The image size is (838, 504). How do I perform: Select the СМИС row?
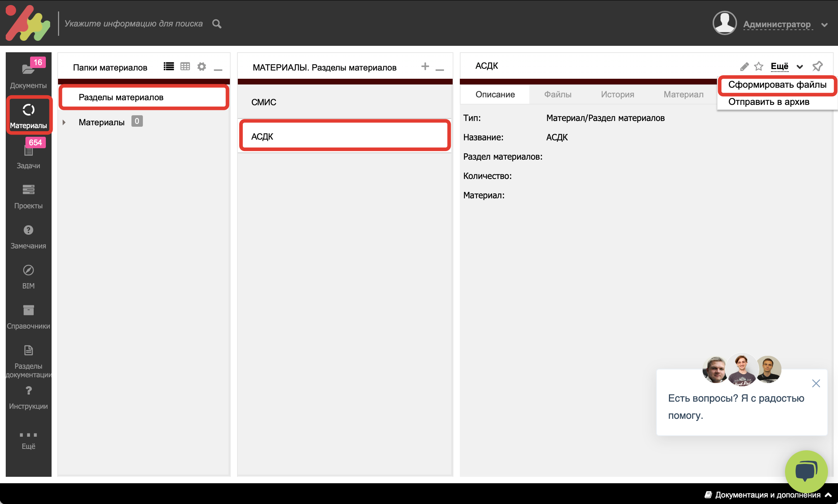[x=345, y=102]
